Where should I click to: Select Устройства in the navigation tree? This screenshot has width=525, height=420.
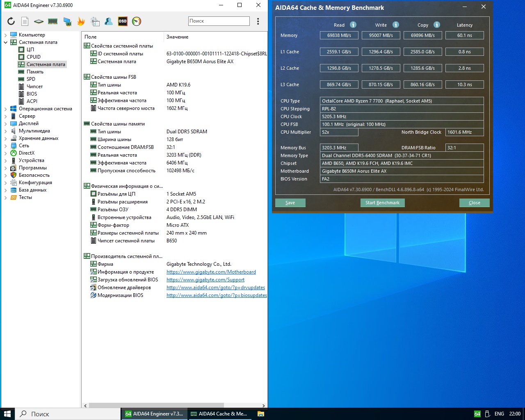[31, 160]
